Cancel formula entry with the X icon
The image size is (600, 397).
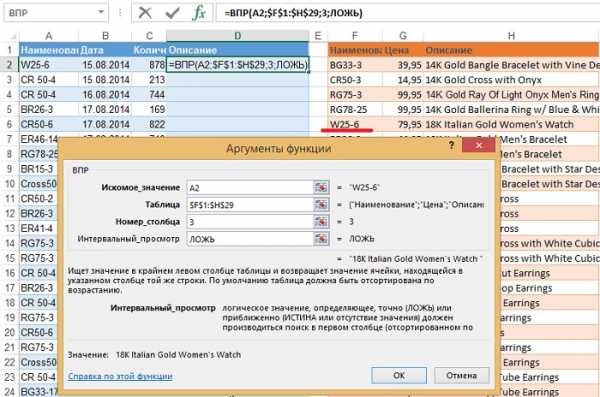click(x=145, y=13)
